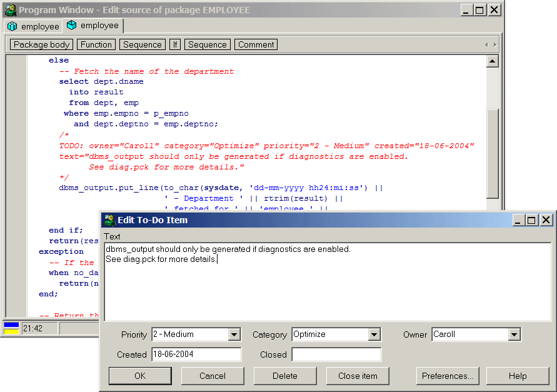Click the 'end;' line in the code

48,294
